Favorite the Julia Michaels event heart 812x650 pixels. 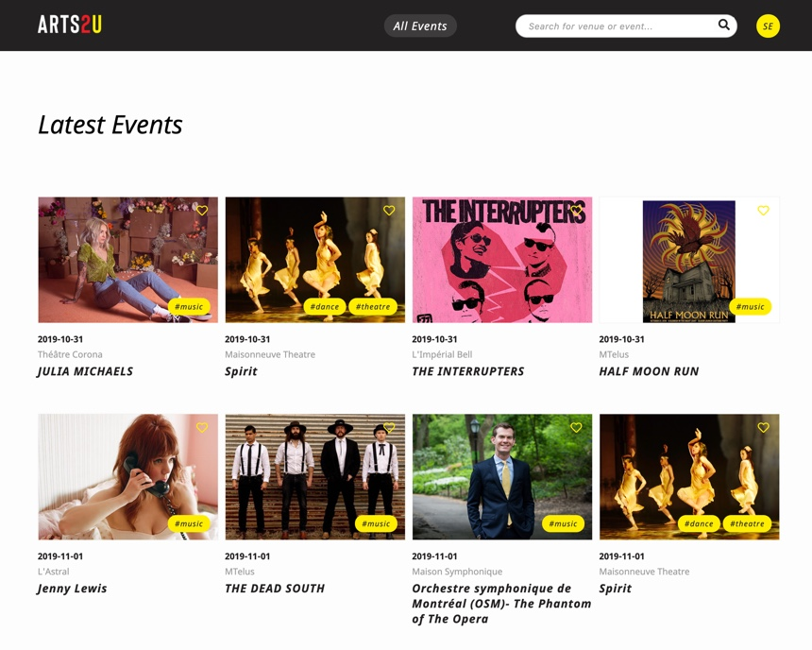tap(202, 210)
